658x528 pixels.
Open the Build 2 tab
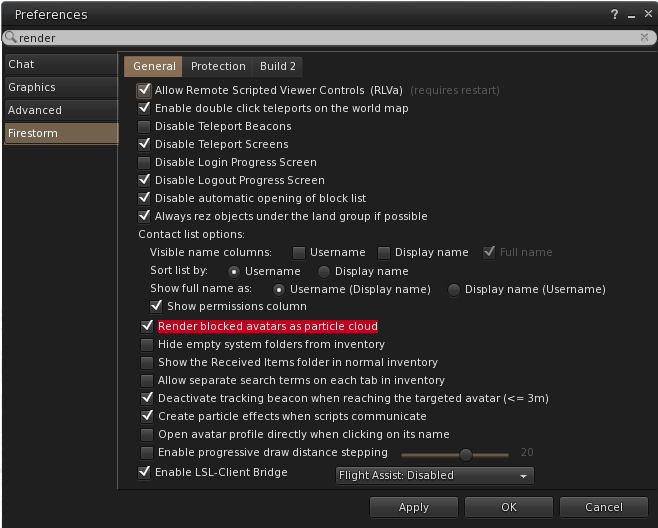(x=278, y=66)
